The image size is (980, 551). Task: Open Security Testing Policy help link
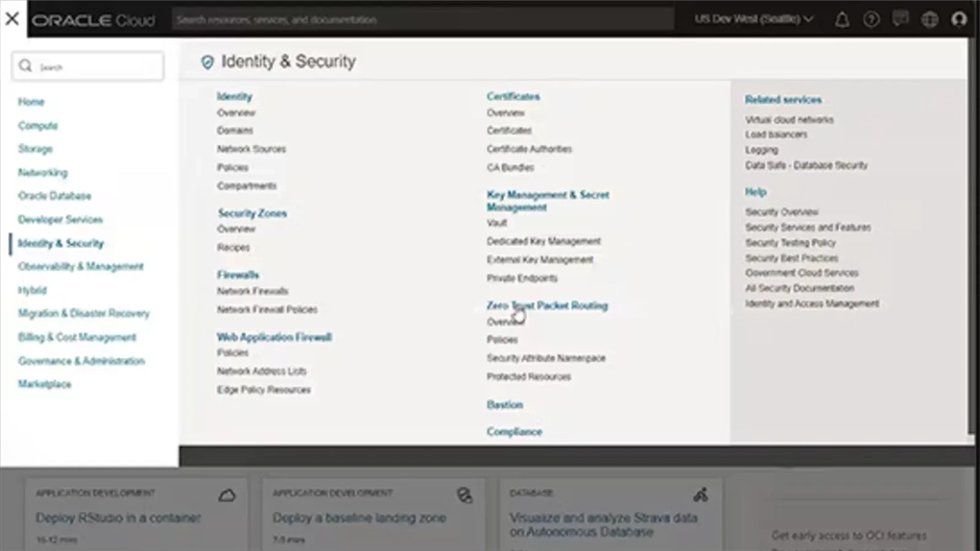pyautogui.click(x=790, y=242)
